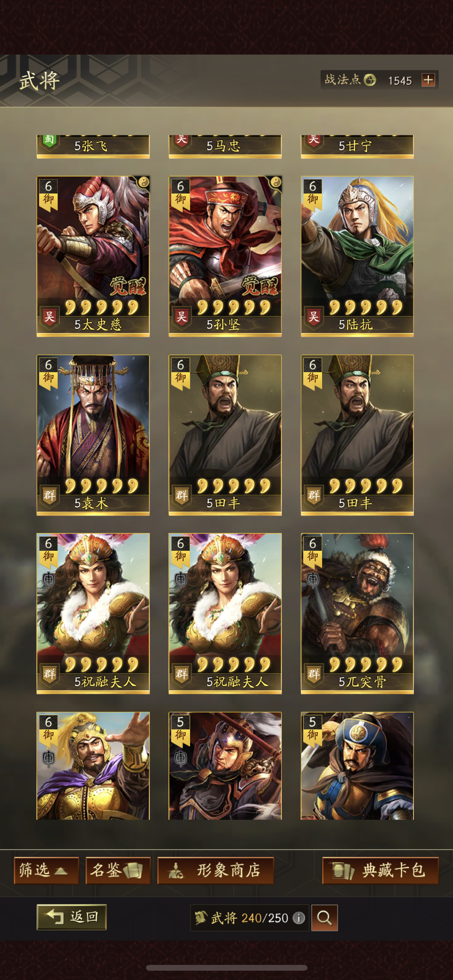Tap the 群 faction badge on 袁术
The image size is (453, 980).
click(x=50, y=495)
